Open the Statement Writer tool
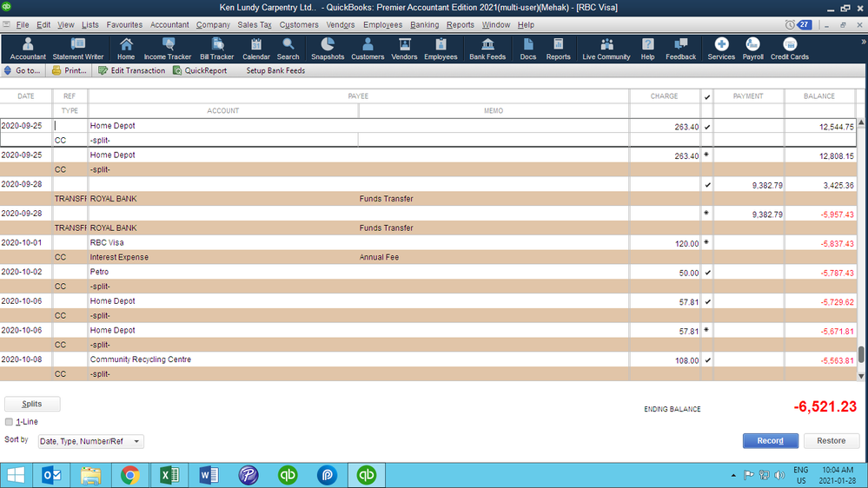 tap(78, 49)
